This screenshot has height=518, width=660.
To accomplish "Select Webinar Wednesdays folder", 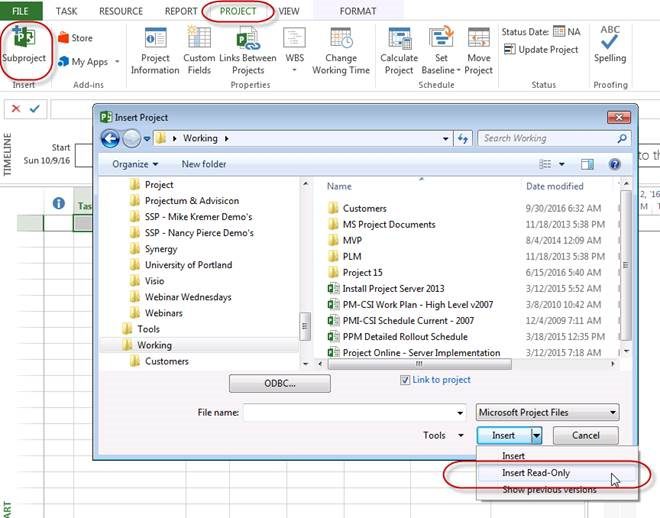I will point(188,297).
